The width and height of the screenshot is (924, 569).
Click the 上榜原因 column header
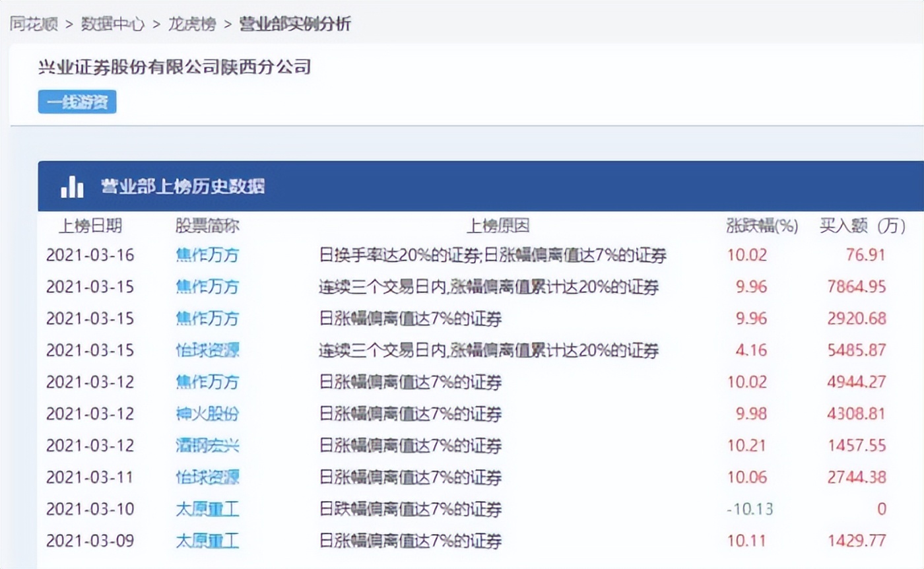(x=498, y=226)
